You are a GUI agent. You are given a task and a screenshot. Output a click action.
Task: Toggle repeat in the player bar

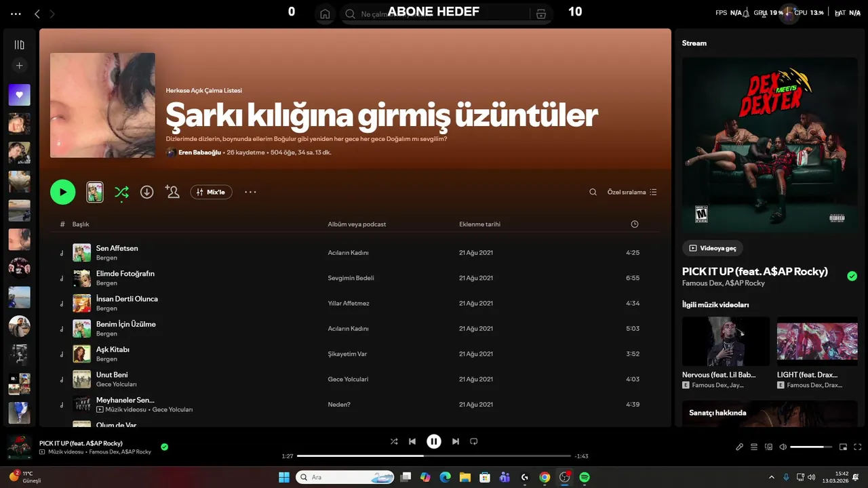click(474, 441)
